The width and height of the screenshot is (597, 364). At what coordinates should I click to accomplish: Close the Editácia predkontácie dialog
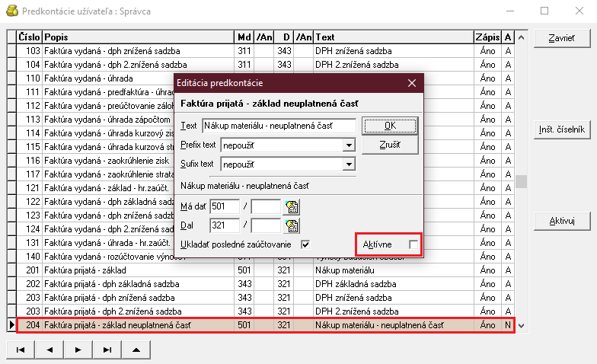[411, 82]
